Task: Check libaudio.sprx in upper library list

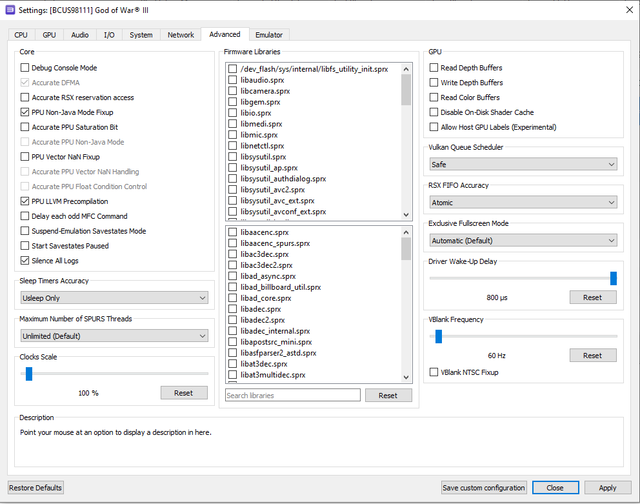Action: pyautogui.click(x=233, y=80)
